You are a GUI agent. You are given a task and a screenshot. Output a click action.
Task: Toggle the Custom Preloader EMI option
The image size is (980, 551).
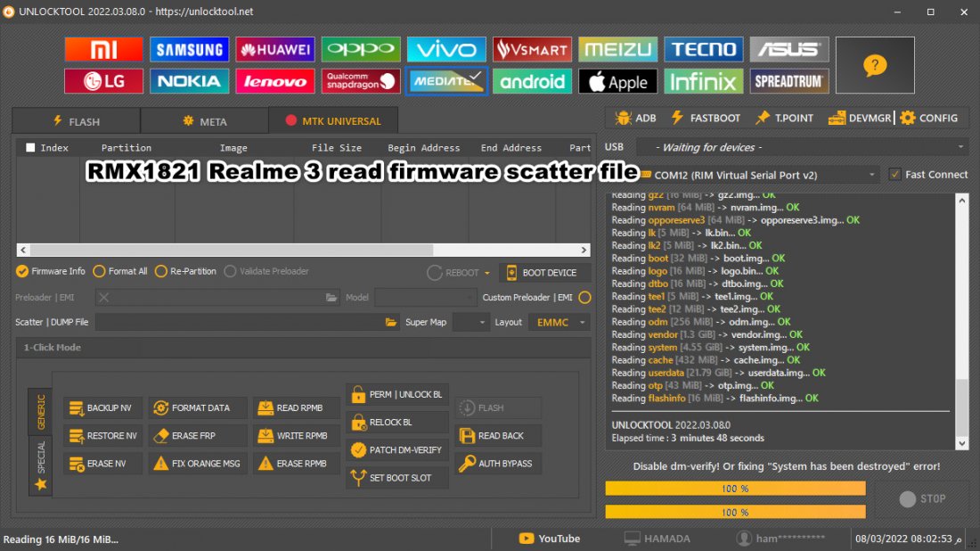click(x=584, y=298)
